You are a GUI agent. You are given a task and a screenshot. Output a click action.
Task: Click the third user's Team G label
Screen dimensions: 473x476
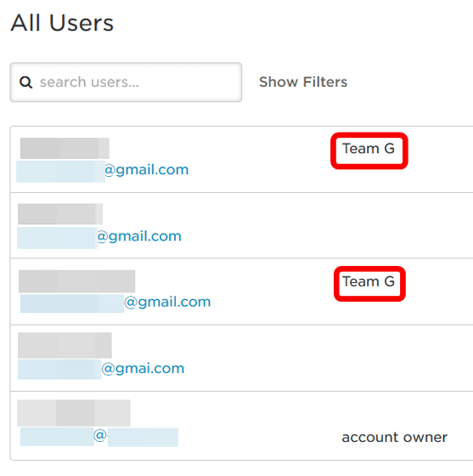point(369,281)
